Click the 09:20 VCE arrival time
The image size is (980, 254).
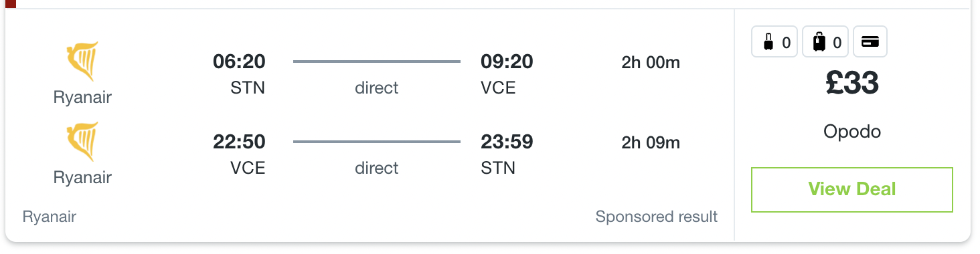click(x=507, y=62)
